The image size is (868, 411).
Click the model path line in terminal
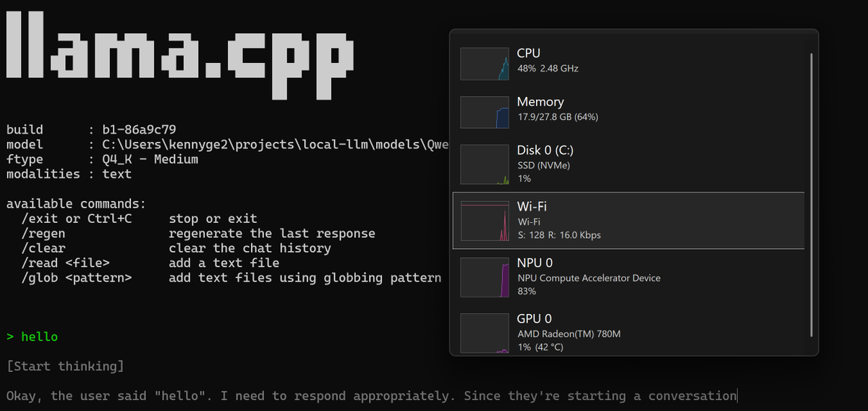tap(228, 145)
